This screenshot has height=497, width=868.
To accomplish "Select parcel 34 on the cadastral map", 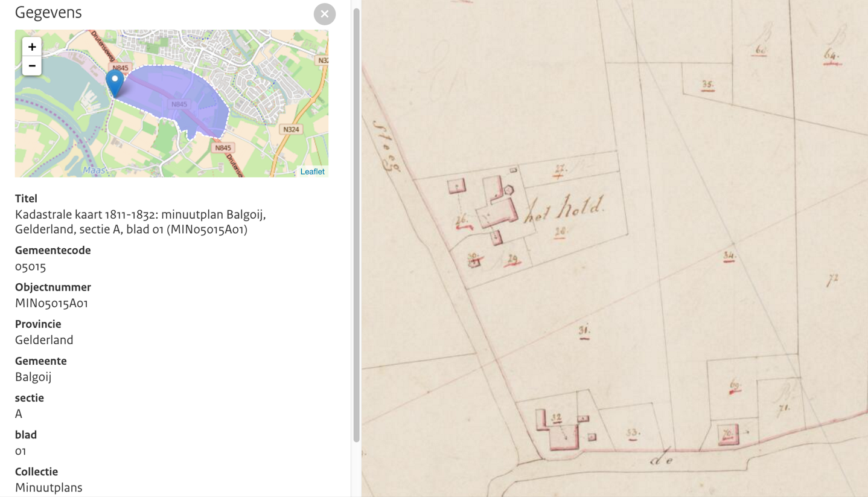I will [x=729, y=257].
